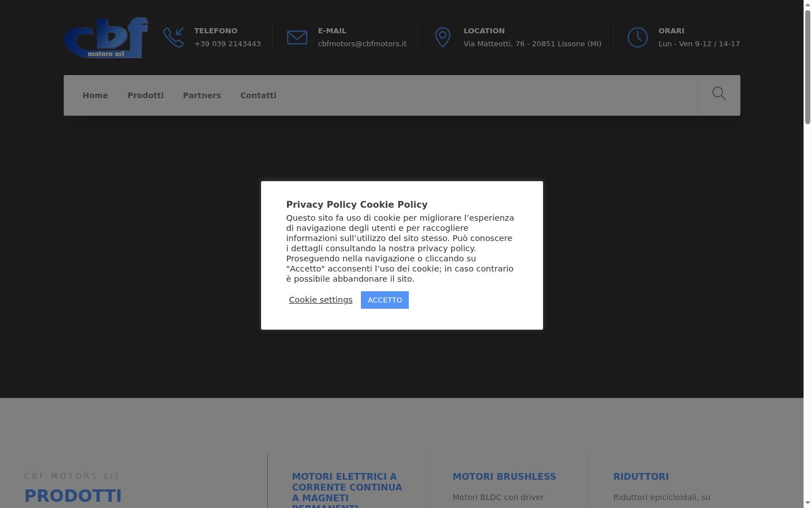Click the CBF Motors logo

(106, 37)
